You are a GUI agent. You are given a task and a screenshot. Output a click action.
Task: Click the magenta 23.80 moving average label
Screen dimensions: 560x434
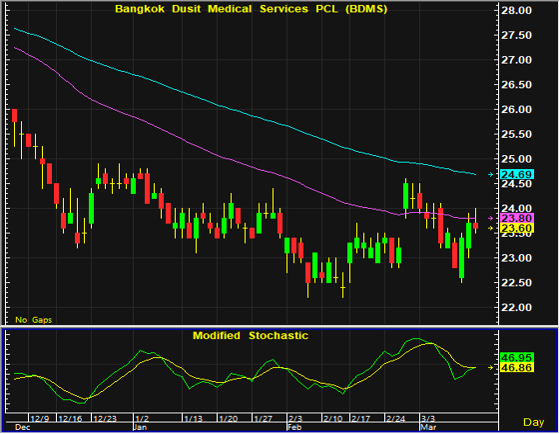point(517,218)
